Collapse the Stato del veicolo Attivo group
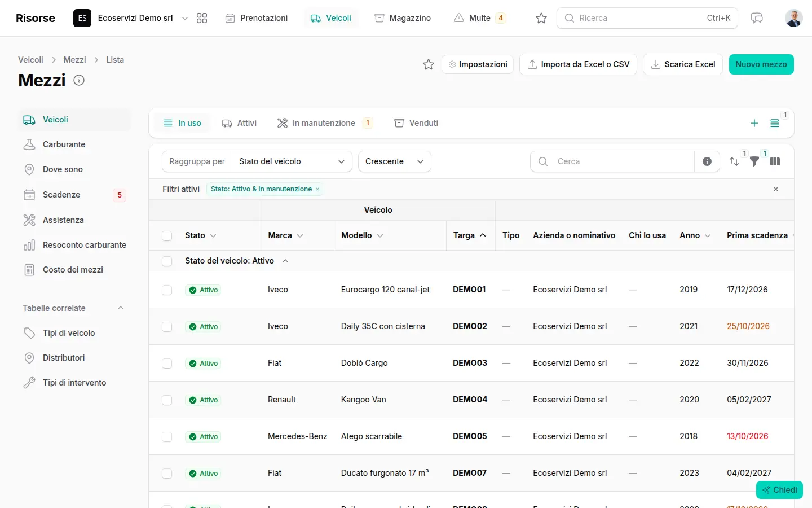 pos(285,261)
